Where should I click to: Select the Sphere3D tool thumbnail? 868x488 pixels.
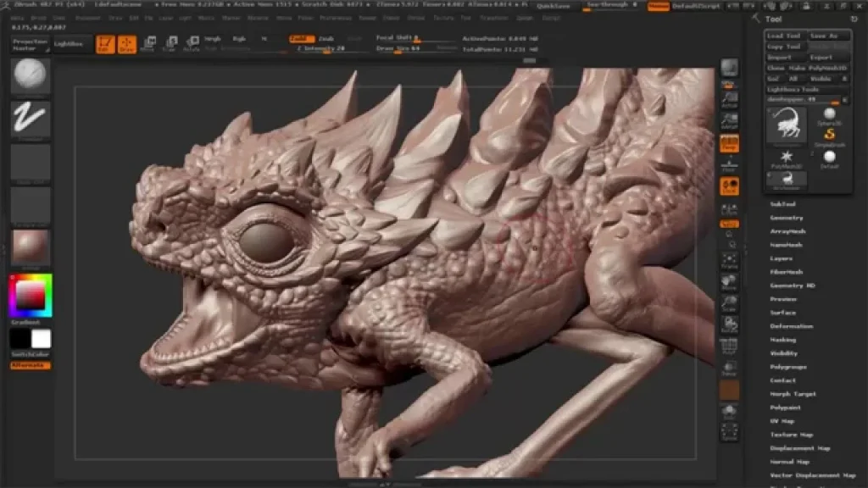829,116
